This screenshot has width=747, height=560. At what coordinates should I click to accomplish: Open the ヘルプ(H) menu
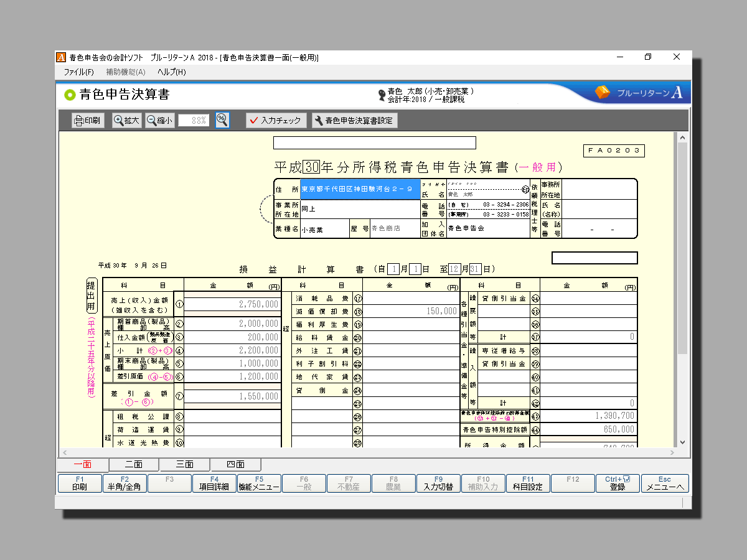coord(171,72)
